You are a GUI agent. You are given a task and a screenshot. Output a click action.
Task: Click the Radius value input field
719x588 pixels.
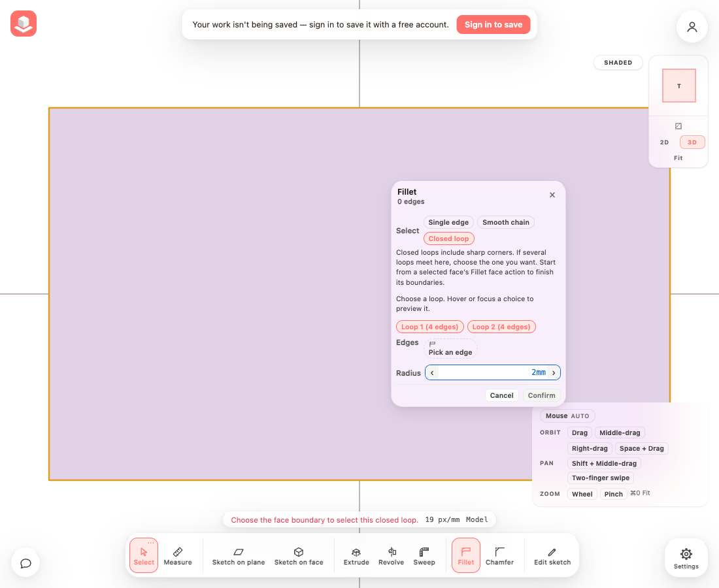[x=493, y=372]
